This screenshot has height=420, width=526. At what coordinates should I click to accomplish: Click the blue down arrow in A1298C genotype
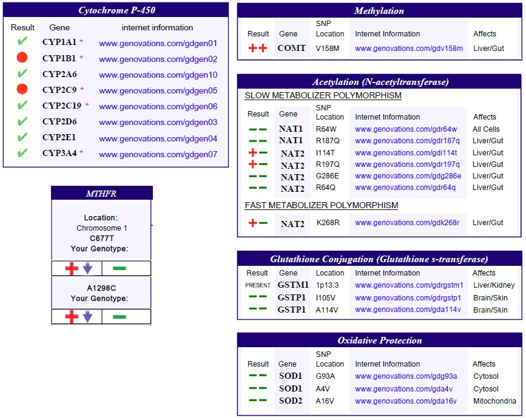point(87,317)
